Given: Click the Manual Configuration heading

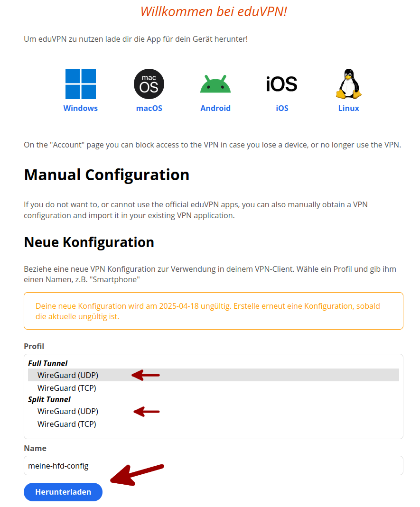Looking at the screenshot, I should (107, 175).
